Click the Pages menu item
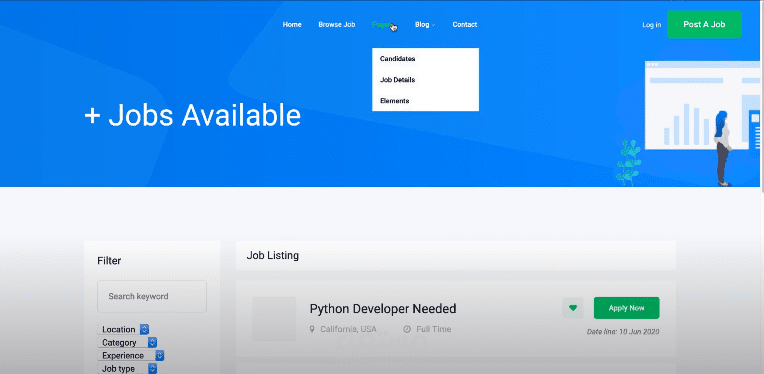 pyautogui.click(x=383, y=24)
